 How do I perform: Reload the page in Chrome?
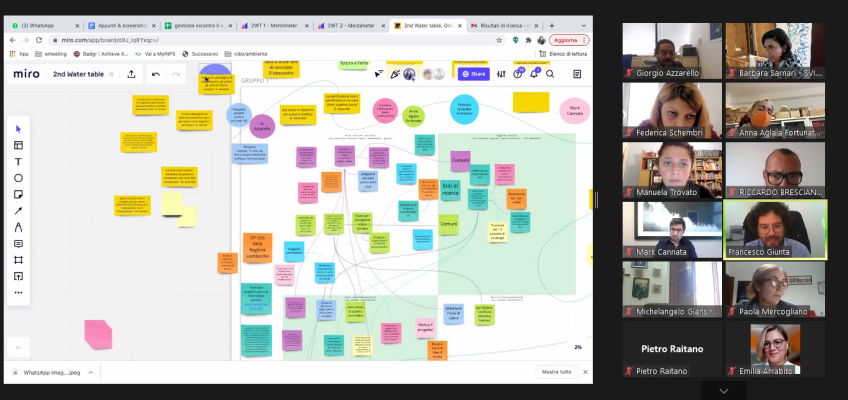click(39, 40)
